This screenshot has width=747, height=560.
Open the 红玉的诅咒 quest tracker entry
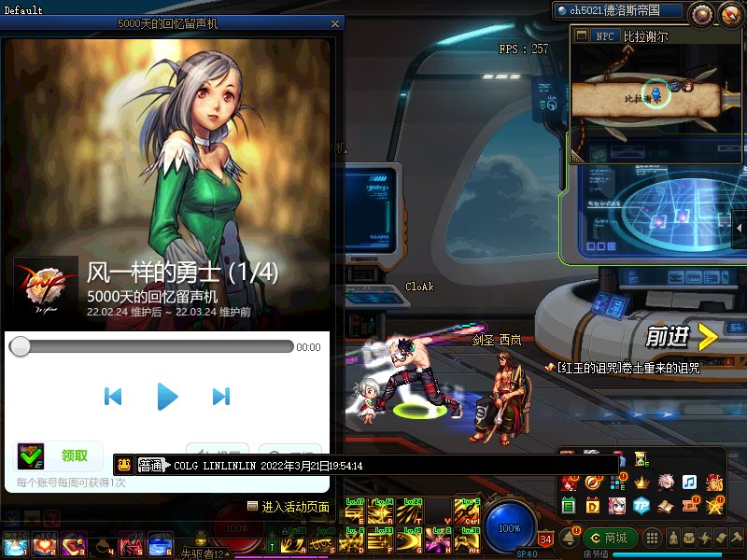(623, 368)
